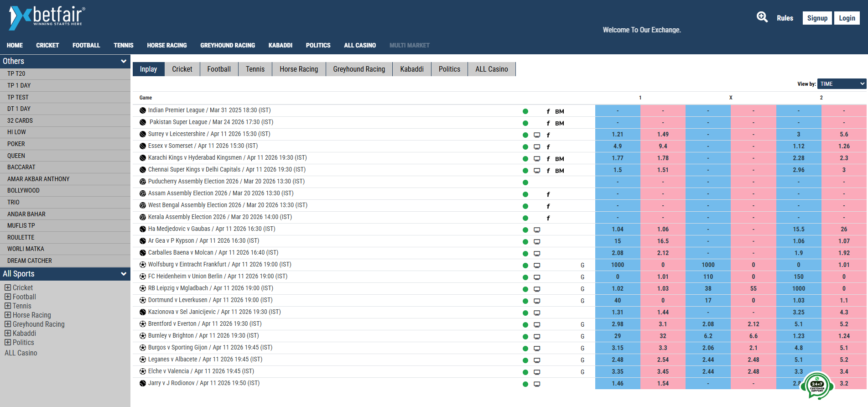Screen dimensions: 868x407
Task: Expand the Cricket tree in All Sports
Action: [8, 287]
